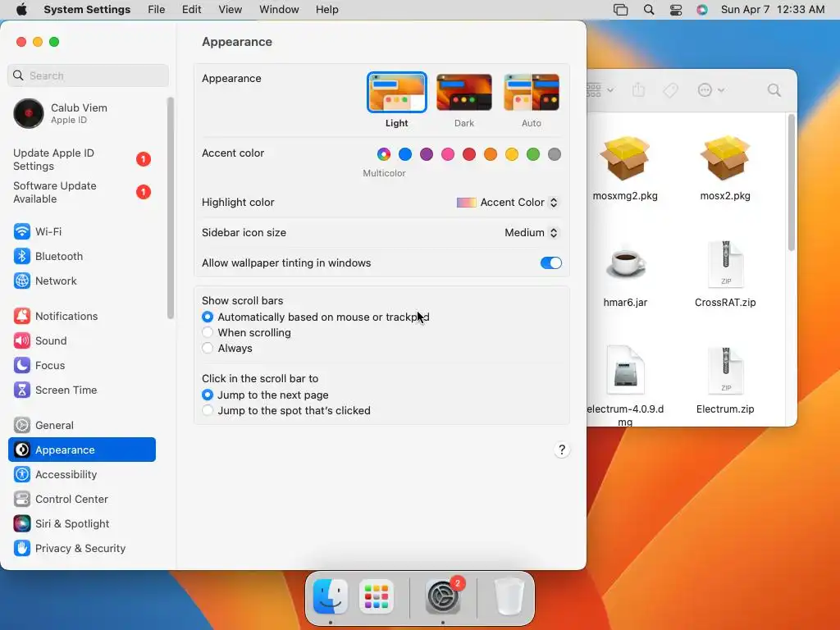
Task: Click Finder icon in the Dock
Action: click(331, 596)
